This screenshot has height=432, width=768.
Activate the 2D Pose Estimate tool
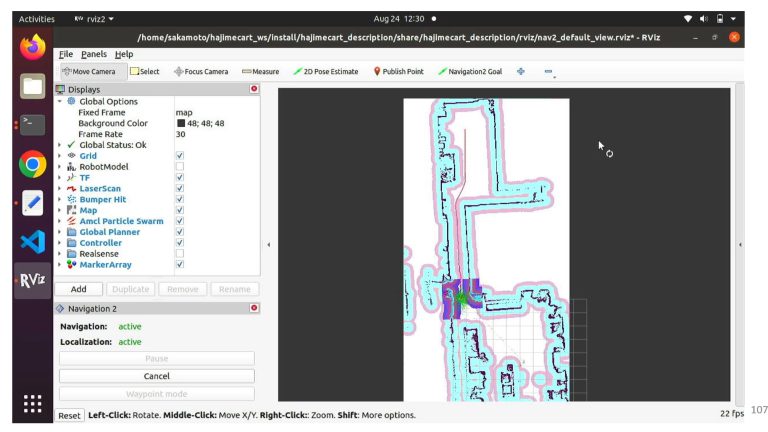pos(325,72)
